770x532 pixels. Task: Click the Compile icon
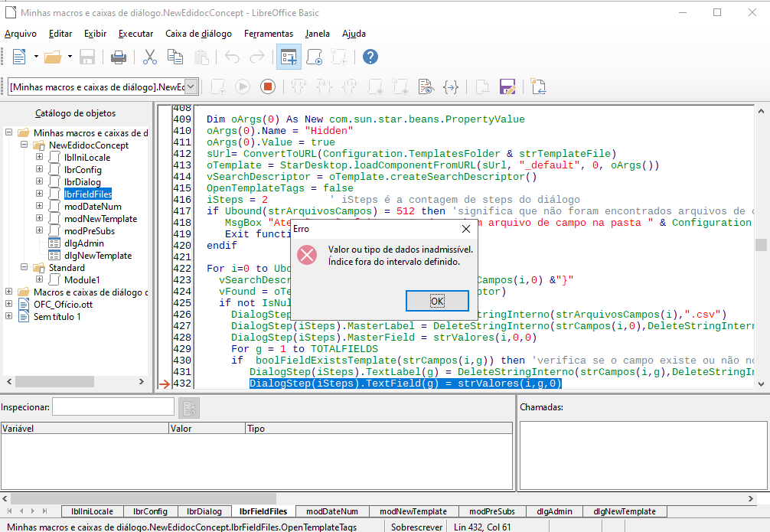point(217,87)
